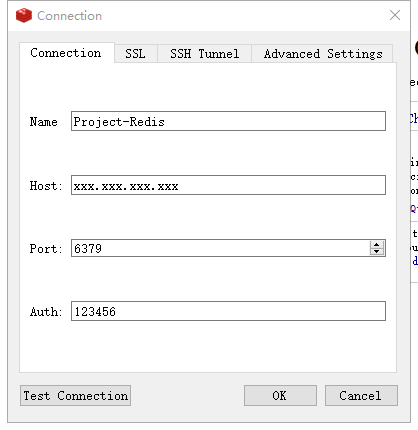Click the Host: label text
The height and width of the screenshot is (430, 418).
pyautogui.click(x=46, y=186)
